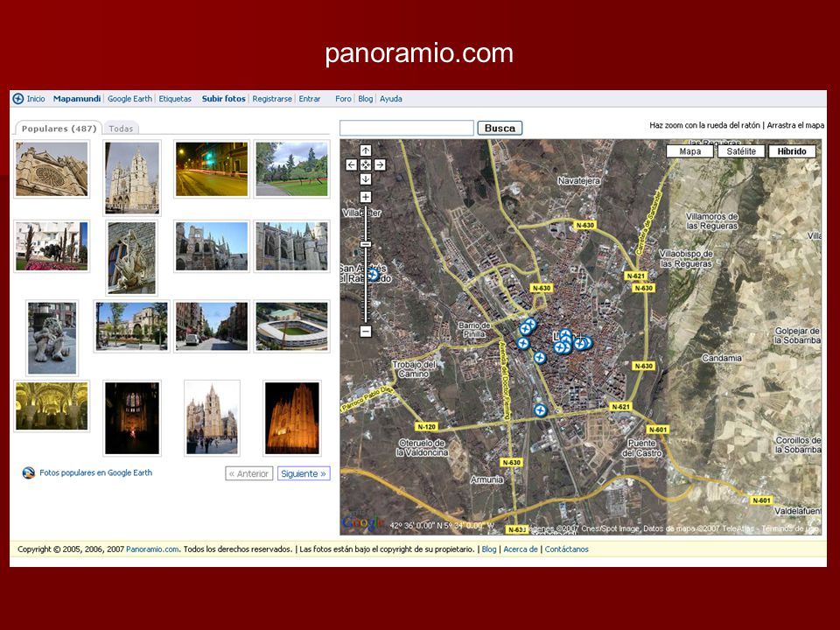Click the Siguiente » button
The image size is (840, 630).
click(304, 473)
